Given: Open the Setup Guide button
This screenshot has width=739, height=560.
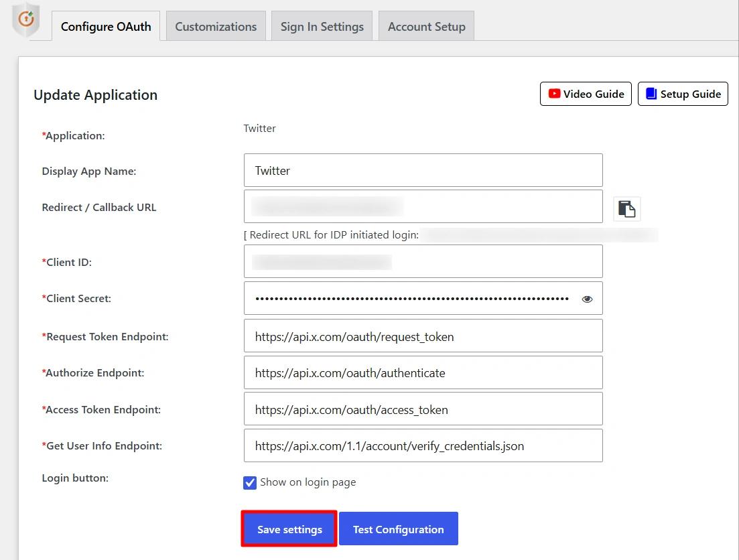Looking at the screenshot, I should click(x=683, y=94).
